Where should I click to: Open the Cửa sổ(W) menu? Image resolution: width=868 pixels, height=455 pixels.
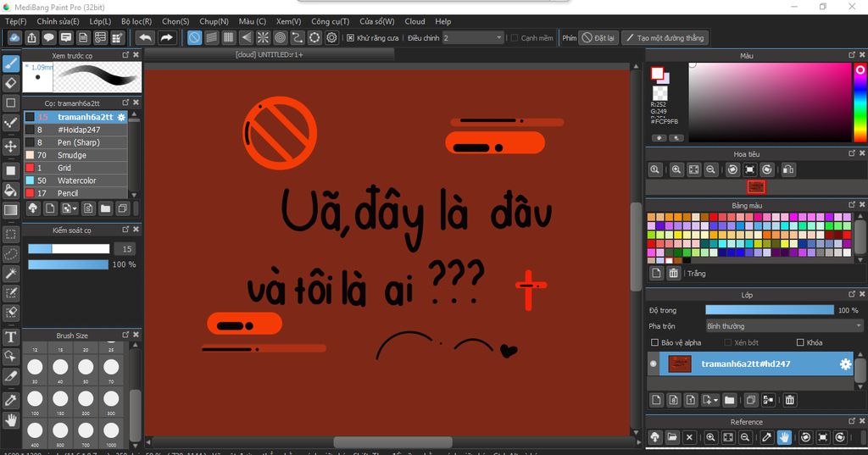click(377, 21)
